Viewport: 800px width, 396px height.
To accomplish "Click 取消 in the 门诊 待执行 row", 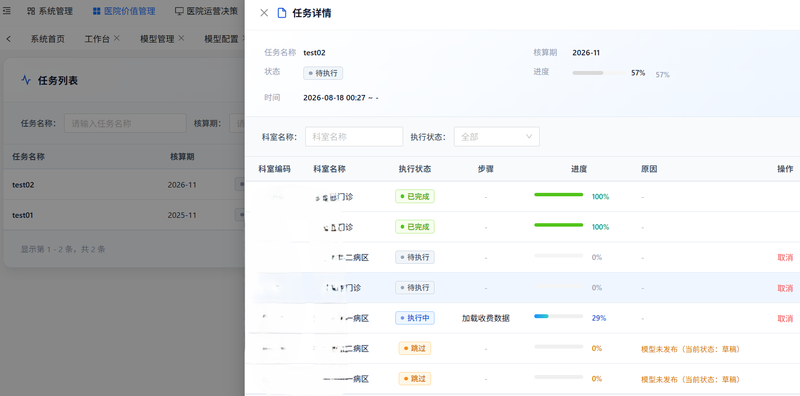I will (785, 288).
